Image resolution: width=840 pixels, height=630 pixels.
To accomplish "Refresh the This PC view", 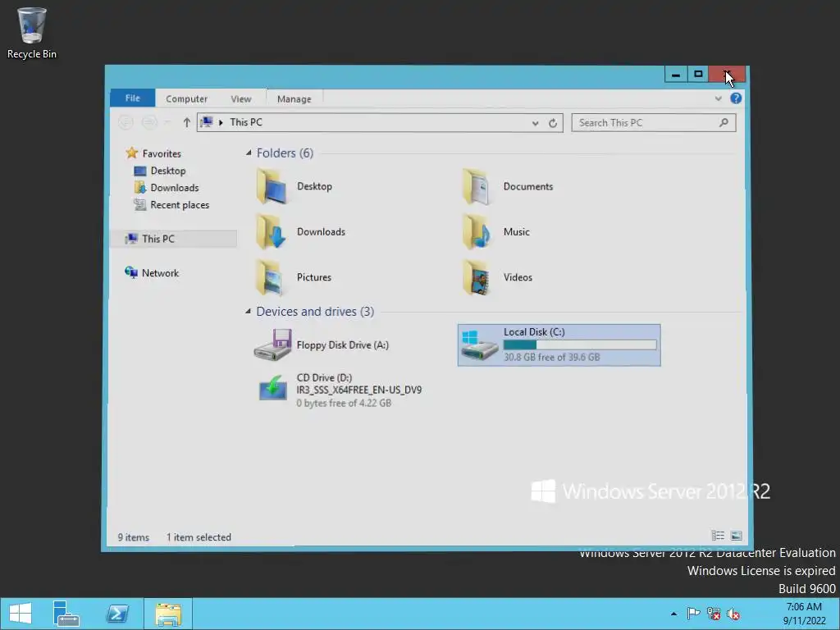I will (553, 123).
